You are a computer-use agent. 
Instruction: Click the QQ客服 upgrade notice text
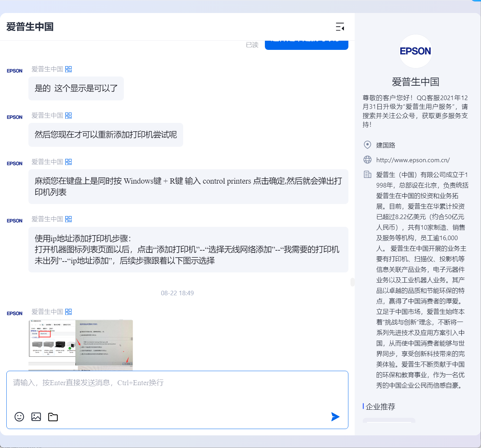[x=415, y=111]
